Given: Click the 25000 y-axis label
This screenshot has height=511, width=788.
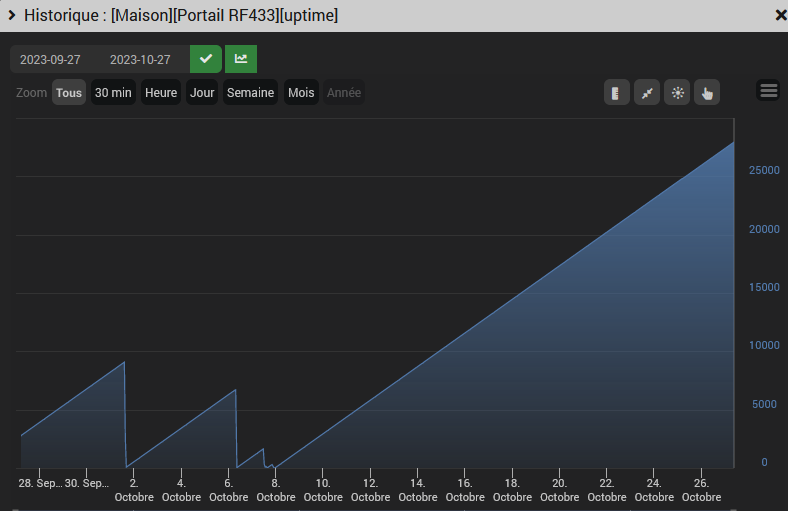Looking at the screenshot, I should (x=764, y=170).
